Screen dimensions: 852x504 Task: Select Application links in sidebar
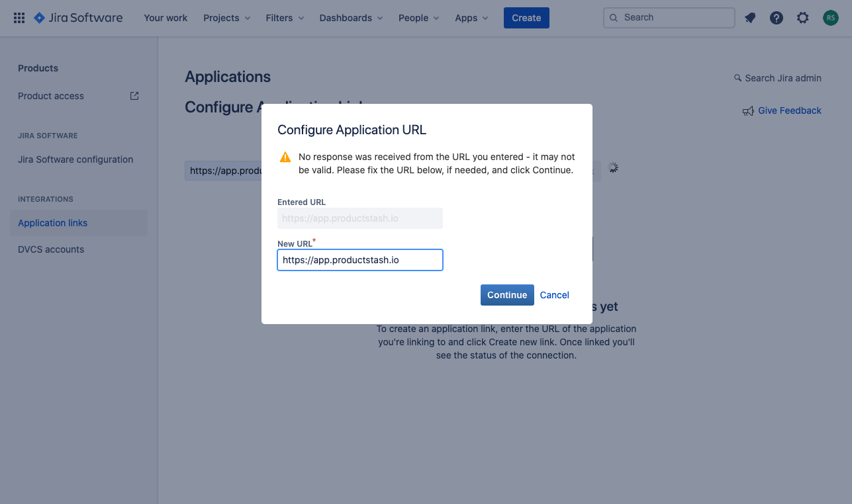(79, 223)
